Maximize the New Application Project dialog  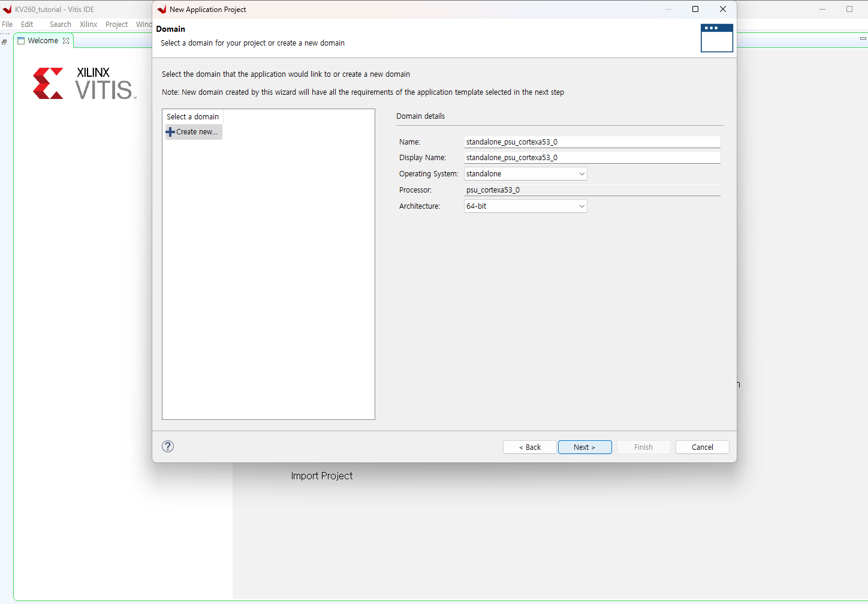pyautogui.click(x=695, y=9)
